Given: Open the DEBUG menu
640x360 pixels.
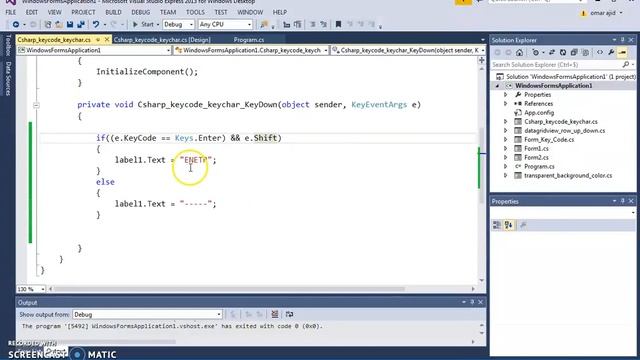Looking at the screenshot, I should (x=141, y=12).
